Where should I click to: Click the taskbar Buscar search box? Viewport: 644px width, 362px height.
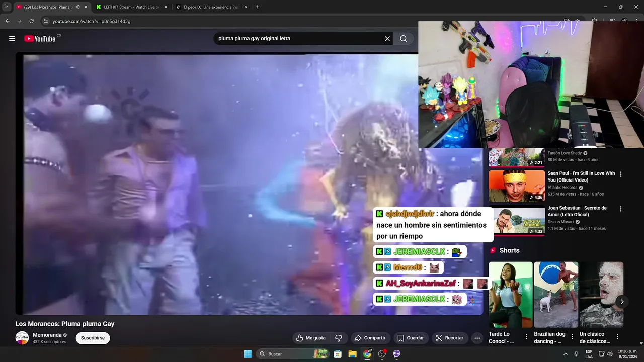coord(293,354)
